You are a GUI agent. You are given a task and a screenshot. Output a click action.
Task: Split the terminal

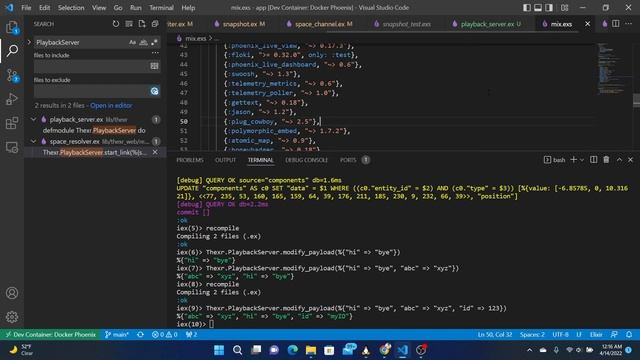pyautogui.click(x=593, y=160)
